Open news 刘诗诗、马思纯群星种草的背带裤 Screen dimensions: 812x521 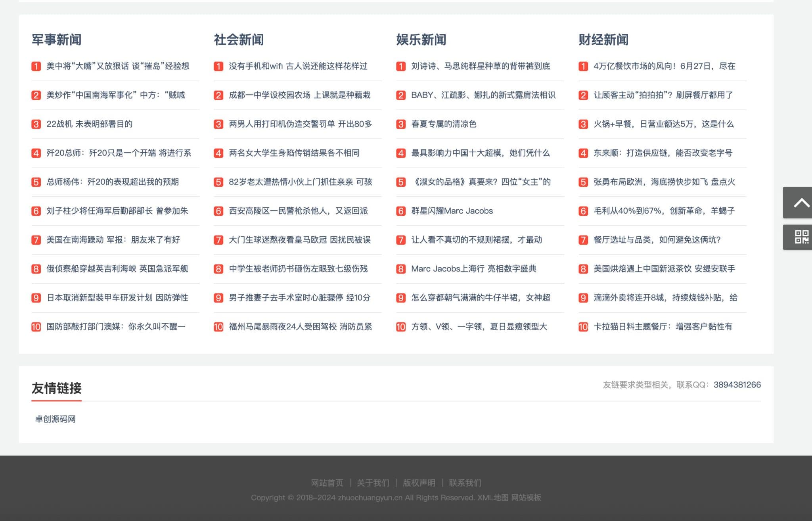(x=481, y=66)
